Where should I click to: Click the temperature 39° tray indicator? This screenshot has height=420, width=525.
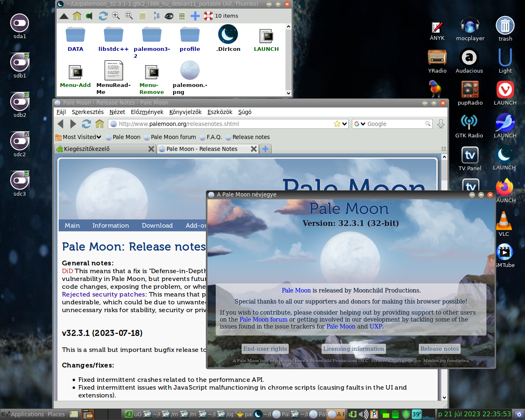[416, 414]
